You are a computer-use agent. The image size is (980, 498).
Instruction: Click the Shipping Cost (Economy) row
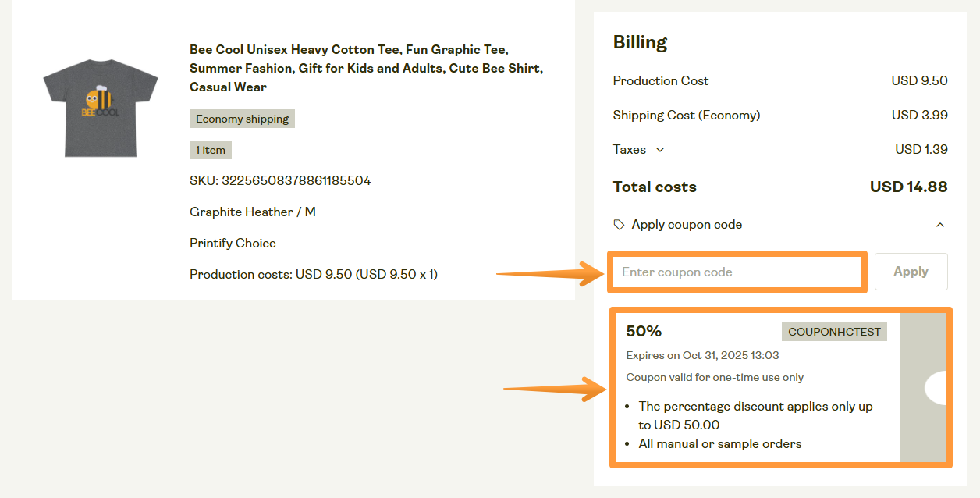[687, 116]
